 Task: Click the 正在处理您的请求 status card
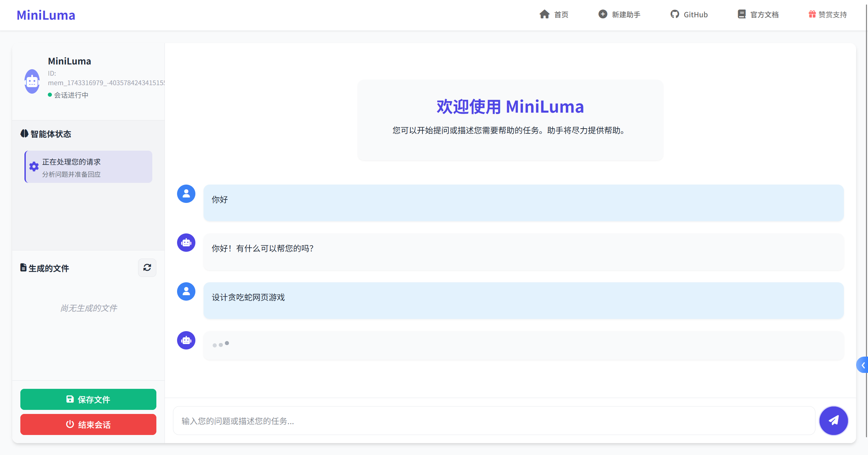(x=89, y=167)
